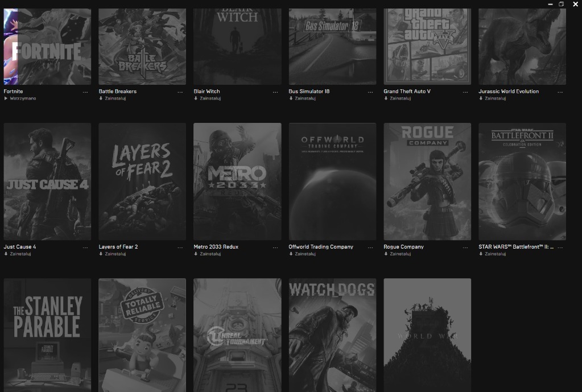Open the Fortnite cover thumbnail

click(x=47, y=47)
